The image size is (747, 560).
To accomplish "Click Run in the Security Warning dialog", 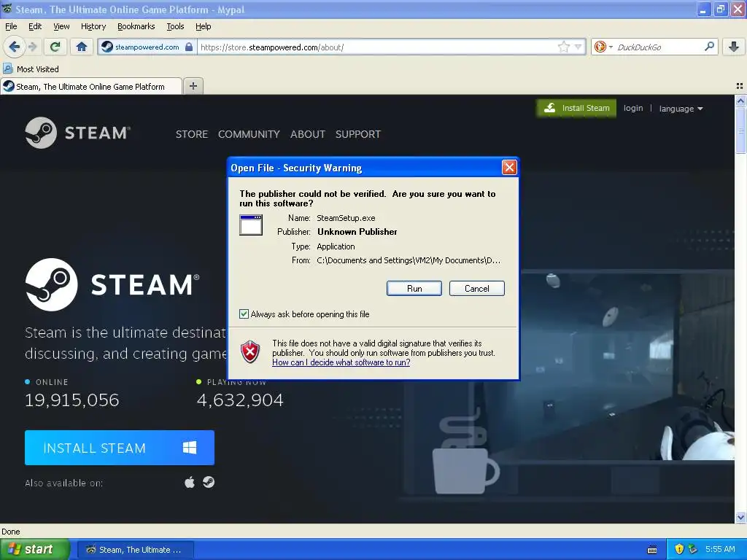I will click(x=414, y=289).
